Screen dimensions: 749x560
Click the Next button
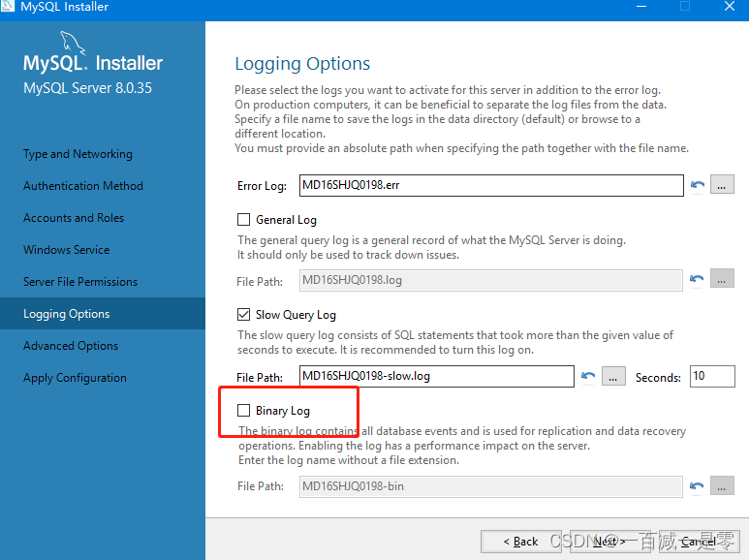tap(609, 542)
